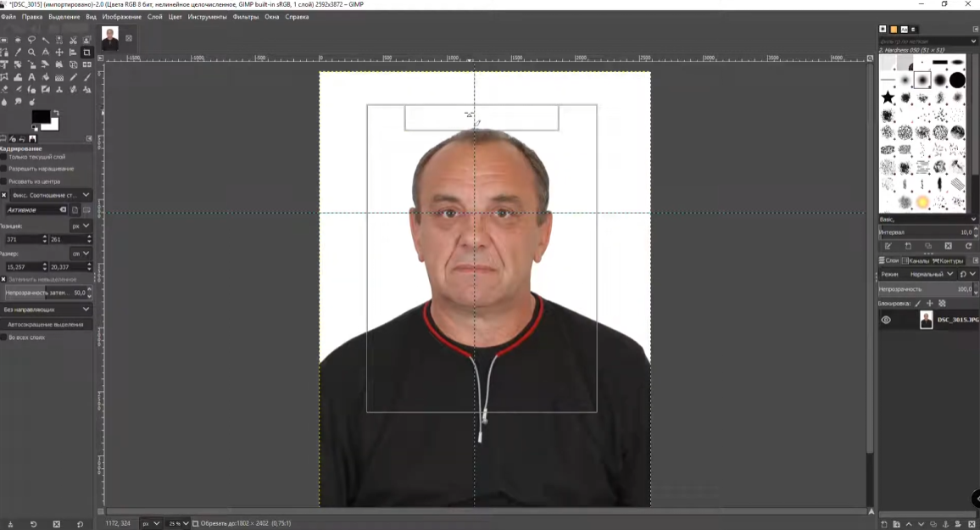Open the Файл menu

pyautogui.click(x=8, y=17)
